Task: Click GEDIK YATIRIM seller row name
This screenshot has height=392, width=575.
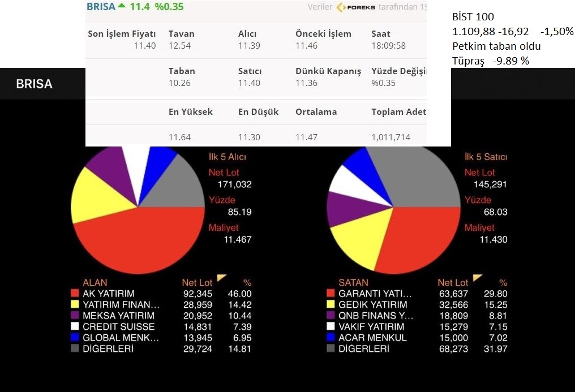Action: tap(372, 304)
